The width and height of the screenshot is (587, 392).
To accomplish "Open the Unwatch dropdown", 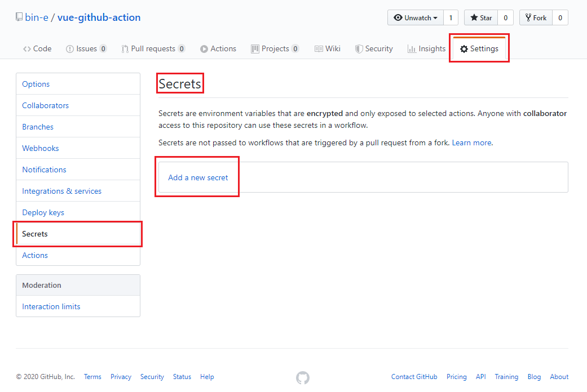I will click(x=416, y=17).
